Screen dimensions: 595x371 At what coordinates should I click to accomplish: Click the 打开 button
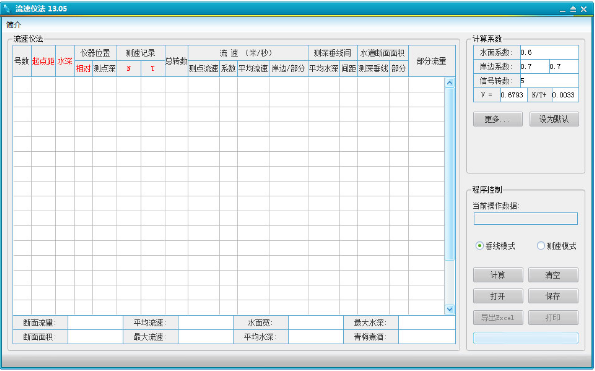498,296
